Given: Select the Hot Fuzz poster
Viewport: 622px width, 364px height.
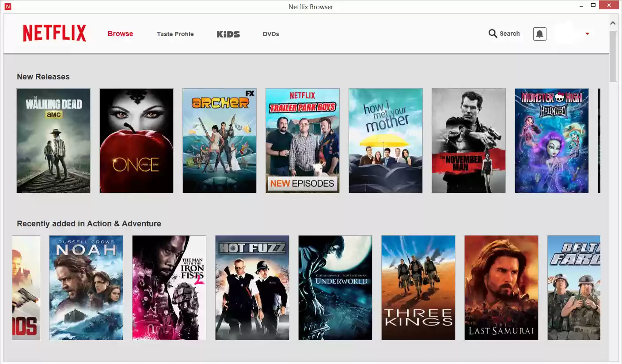Looking at the screenshot, I should [252, 287].
